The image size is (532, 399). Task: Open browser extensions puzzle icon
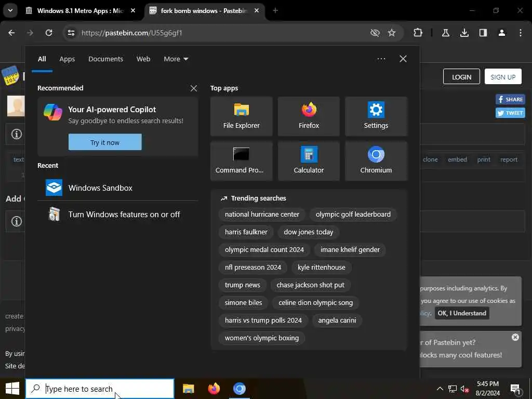(x=418, y=33)
